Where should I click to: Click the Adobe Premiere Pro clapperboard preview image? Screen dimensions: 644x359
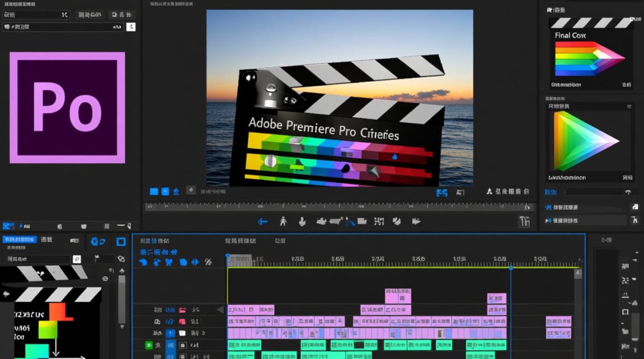pyautogui.click(x=340, y=98)
